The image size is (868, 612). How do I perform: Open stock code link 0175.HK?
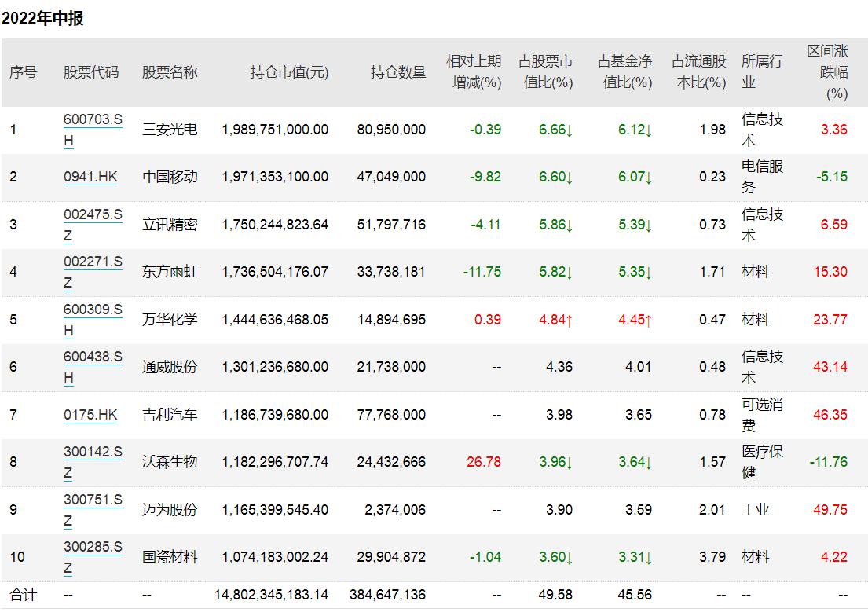[x=90, y=414]
